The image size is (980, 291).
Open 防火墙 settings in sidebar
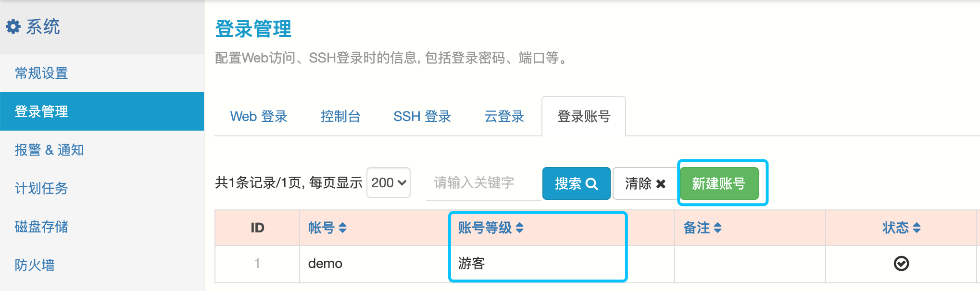click(35, 265)
